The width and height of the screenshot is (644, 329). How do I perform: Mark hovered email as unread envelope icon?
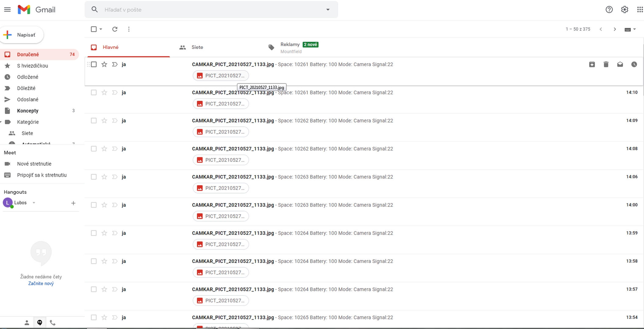coord(620,64)
